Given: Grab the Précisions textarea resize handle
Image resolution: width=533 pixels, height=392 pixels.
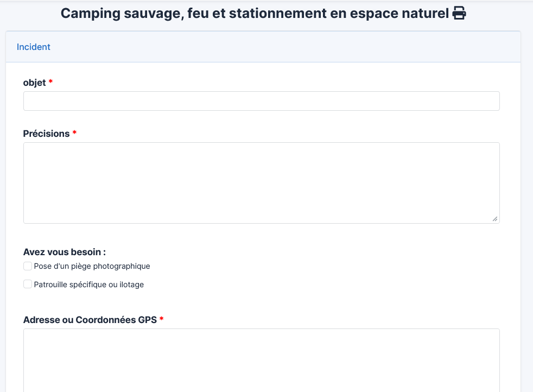Looking at the screenshot, I should click(x=494, y=218).
